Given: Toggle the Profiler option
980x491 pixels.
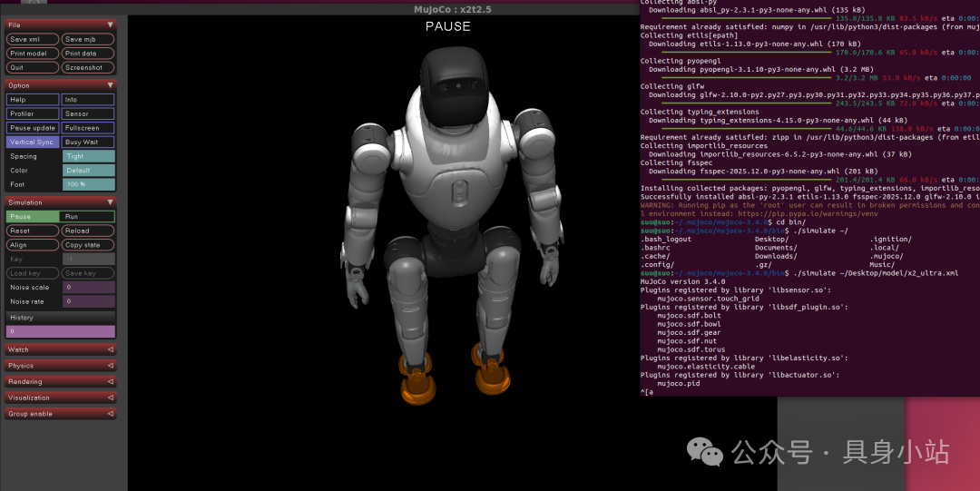Looking at the screenshot, I should 33,113.
